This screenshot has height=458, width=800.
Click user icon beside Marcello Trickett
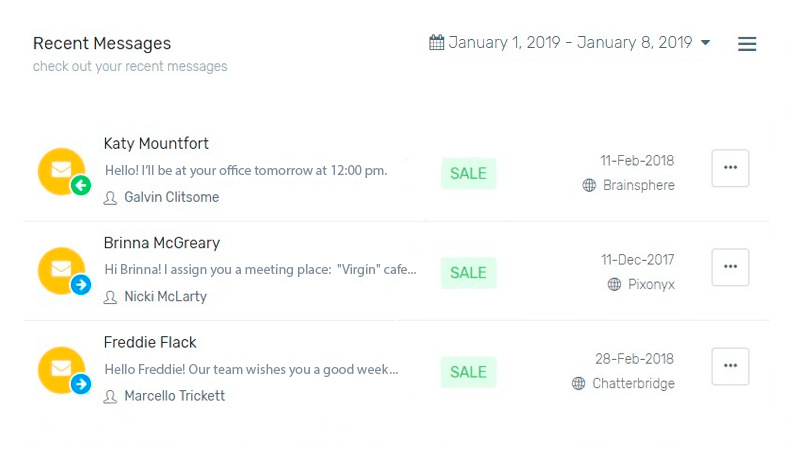[x=110, y=397]
